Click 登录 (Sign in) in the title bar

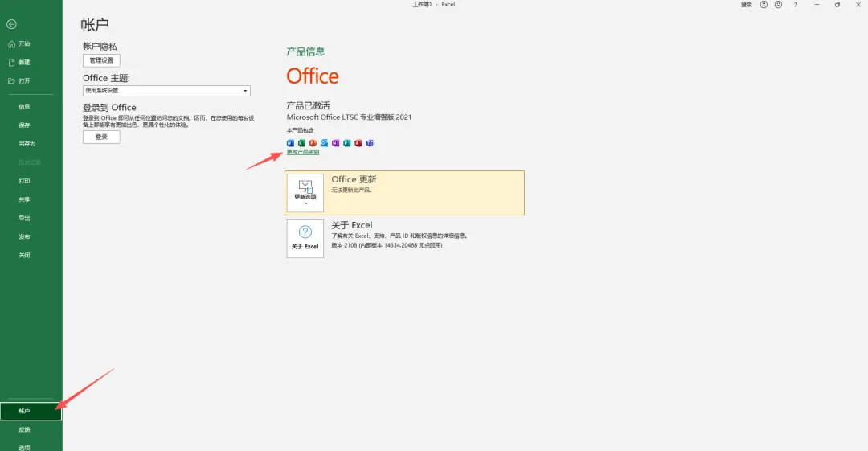(747, 5)
